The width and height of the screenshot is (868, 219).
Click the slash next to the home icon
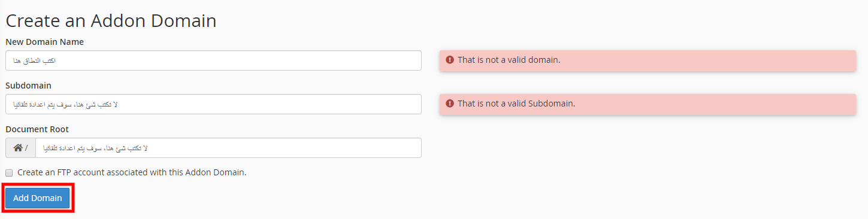[26, 148]
